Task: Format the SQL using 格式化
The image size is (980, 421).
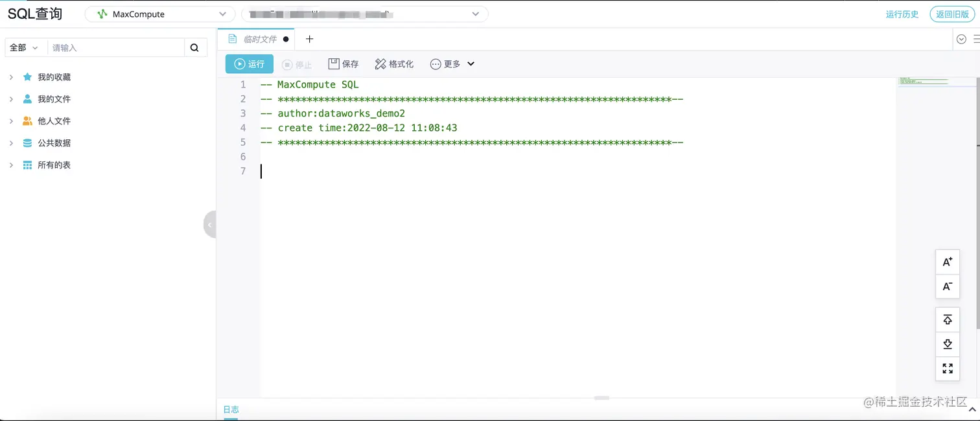Action: 394,64
